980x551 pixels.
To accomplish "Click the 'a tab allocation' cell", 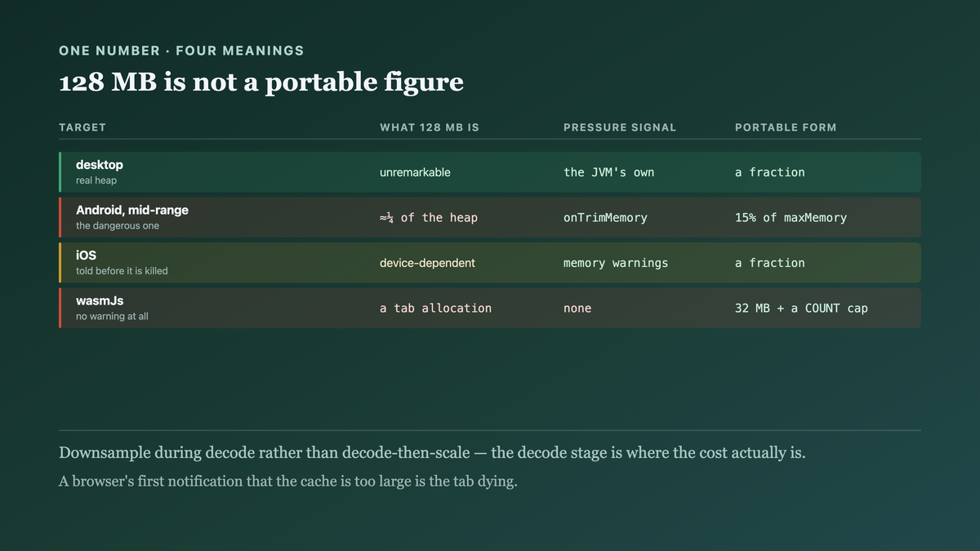I will tap(435, 309).
